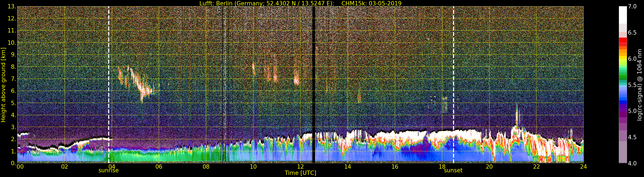This screenshot has width=644, height=177.
Task: Click the '7.0' colorbar tick label
Action: point(632,6)
